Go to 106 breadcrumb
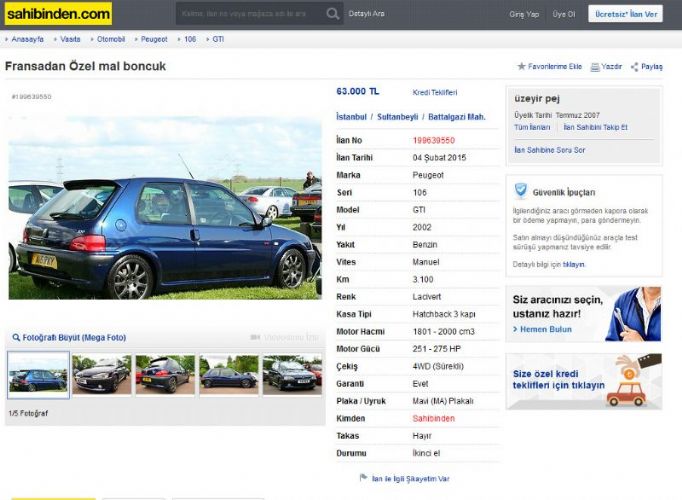 pyautogui.click(x=190, y=39)
